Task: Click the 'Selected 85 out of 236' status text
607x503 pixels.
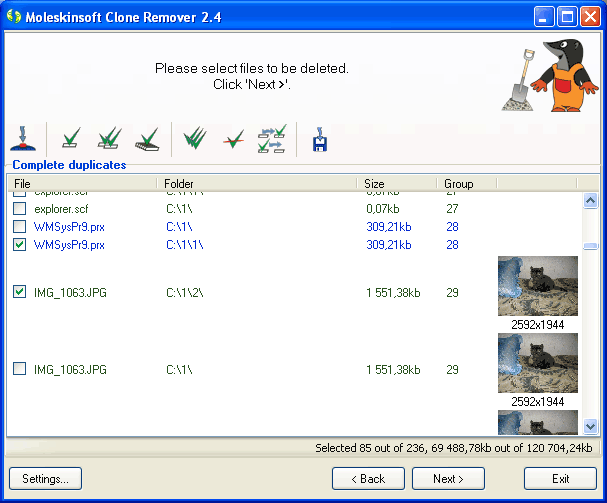Action: 454,448
